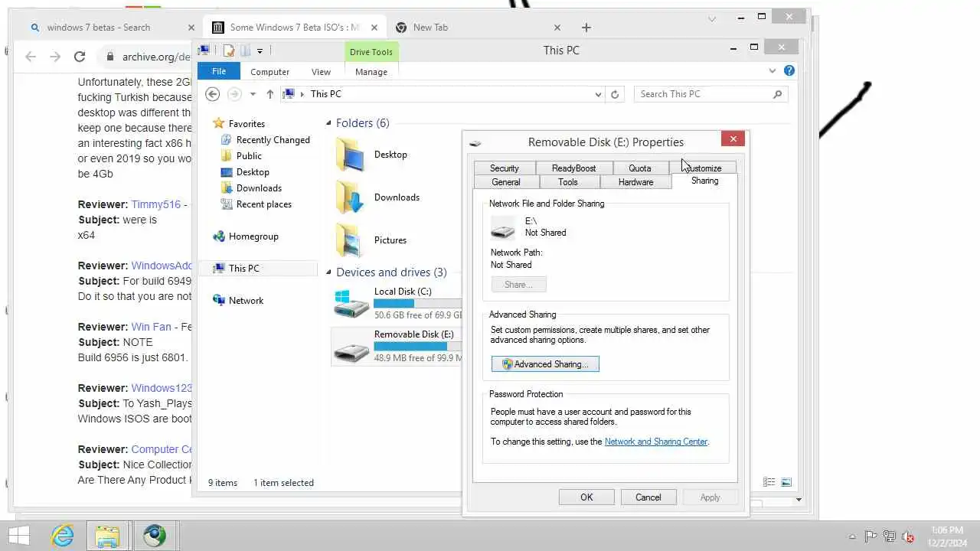Switch to the Hardware tab
This screenshot has height=551, width=980.
point(635,182)
